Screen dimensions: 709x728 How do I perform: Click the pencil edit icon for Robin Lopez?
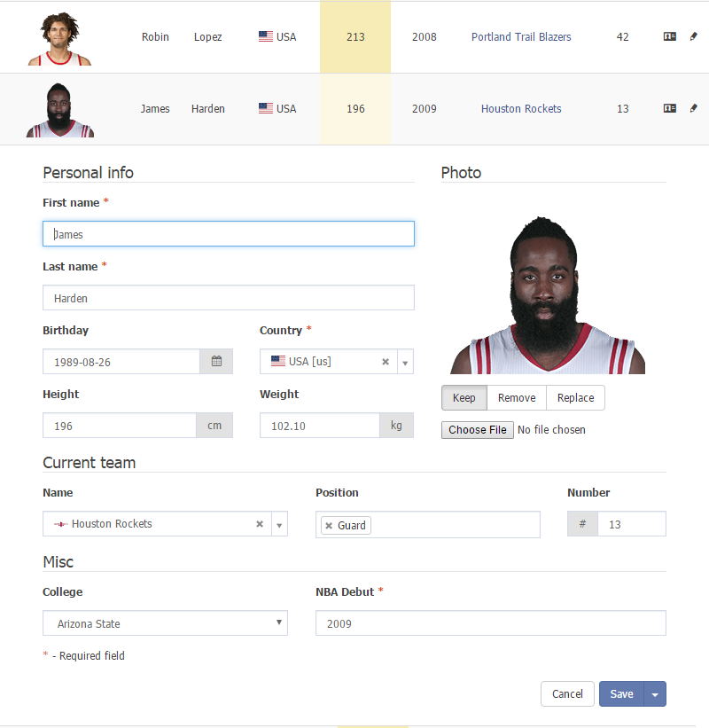pyautogui.click(x=693, y=36)
